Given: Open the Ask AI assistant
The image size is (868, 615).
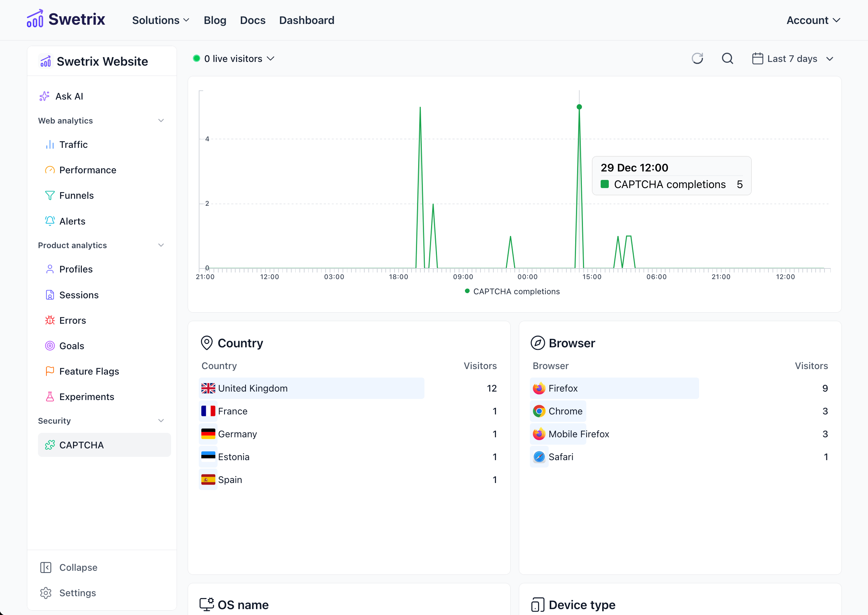Looking at the screenshot, I should tap(71, 96).
